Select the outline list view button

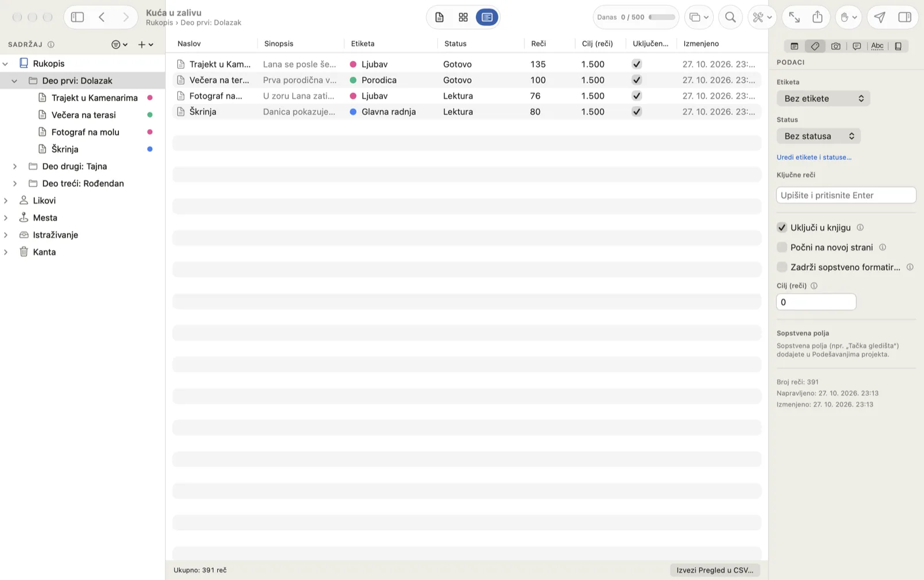coord(487,17)
